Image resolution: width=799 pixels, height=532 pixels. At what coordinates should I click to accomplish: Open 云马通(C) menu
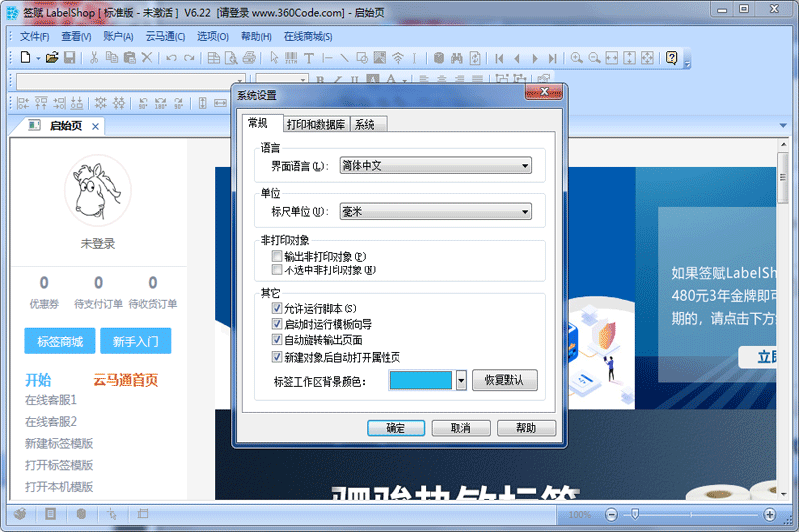[x=165, y=36]
